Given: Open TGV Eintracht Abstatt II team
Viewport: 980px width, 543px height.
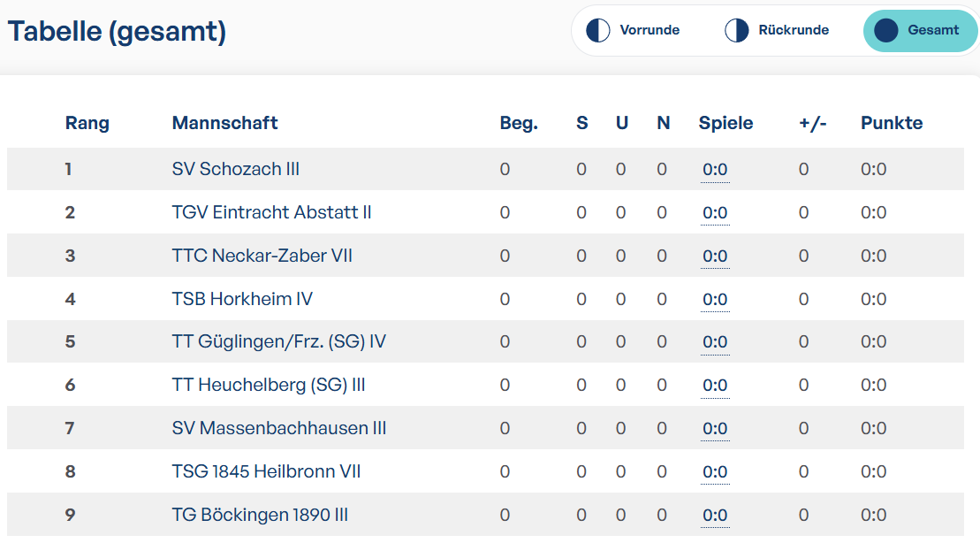Looking at the screenshot, I should point(271,212).
